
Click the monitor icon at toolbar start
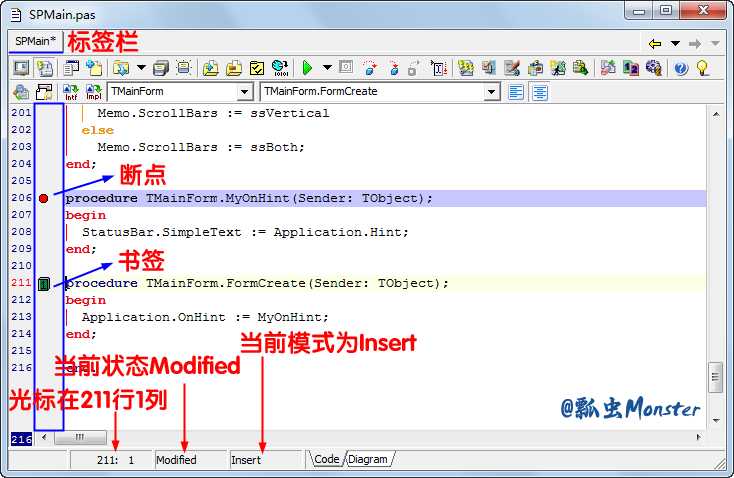[21, 68]
